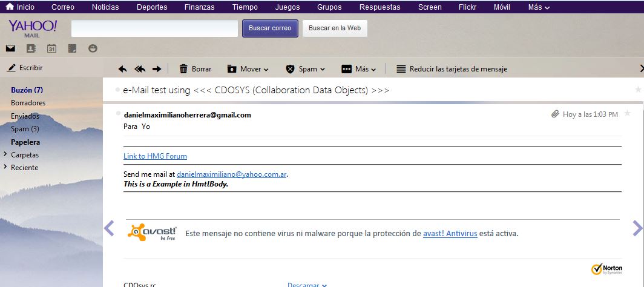Click the Norton by Symantec badge
Viewport: 644px width, 287px height.
tap(607, 269)
